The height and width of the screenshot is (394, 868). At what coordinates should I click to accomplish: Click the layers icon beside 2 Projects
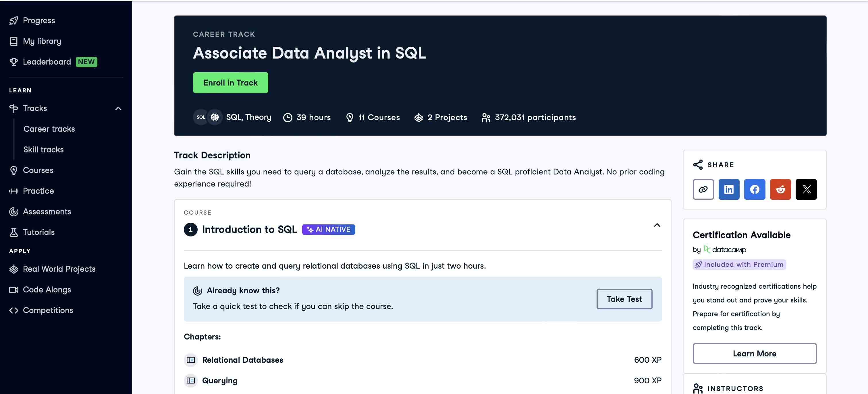click(x=418, y=118)
